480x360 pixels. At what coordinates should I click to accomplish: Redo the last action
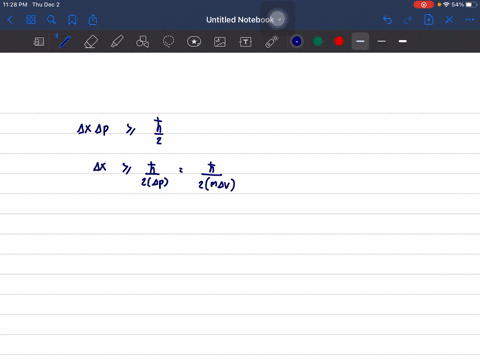(408, 20)
